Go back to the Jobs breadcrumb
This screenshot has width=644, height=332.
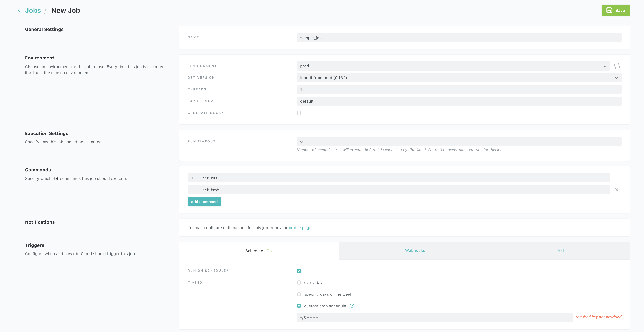tap(33, 11)
